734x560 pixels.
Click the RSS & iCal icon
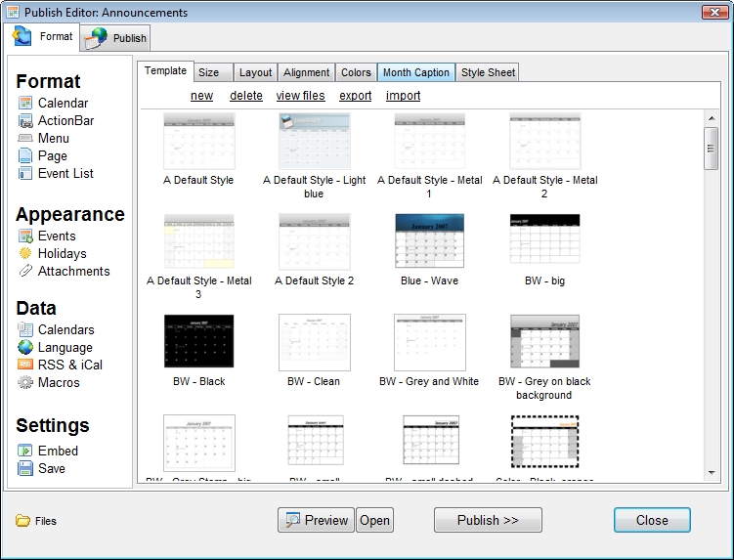(25, 366)
